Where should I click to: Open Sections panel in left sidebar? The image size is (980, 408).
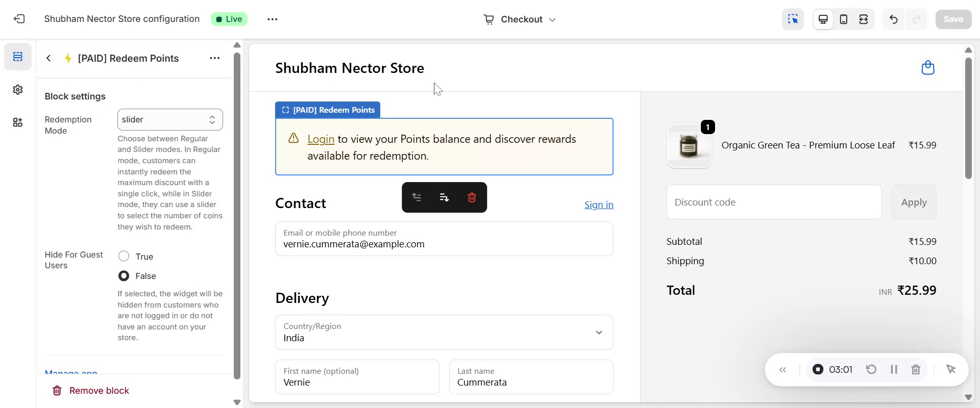(18, 56)
